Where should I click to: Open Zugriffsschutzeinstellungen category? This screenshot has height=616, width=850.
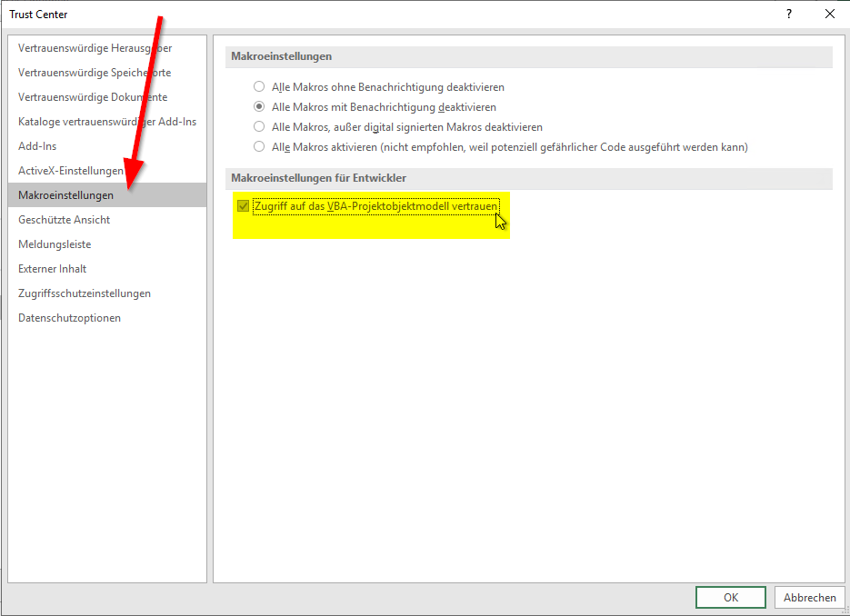coord(85,293)
